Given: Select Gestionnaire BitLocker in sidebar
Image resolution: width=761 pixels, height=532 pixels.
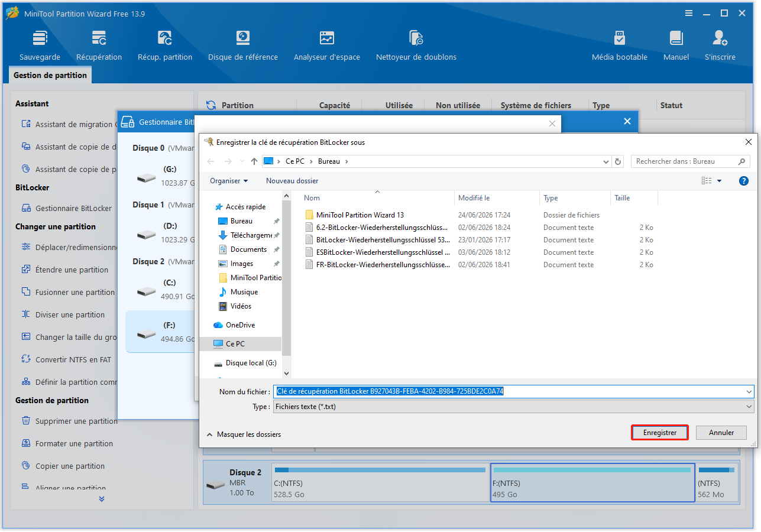Looking at the screenshot, I should tap(66, 208).
